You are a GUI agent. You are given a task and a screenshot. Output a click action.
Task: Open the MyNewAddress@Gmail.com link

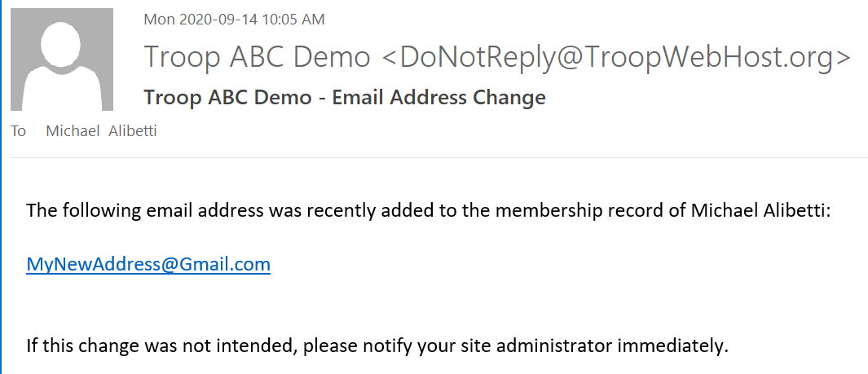click(x=148, y=264)
